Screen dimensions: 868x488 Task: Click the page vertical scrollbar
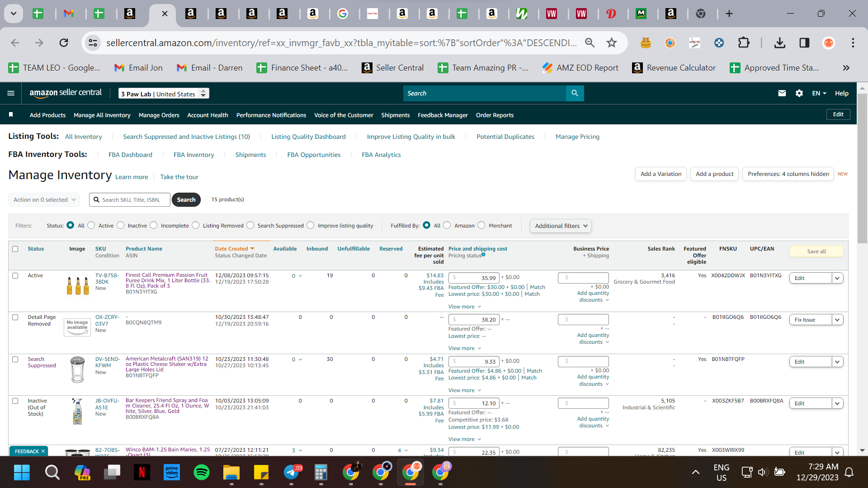(x=862, y=170)
